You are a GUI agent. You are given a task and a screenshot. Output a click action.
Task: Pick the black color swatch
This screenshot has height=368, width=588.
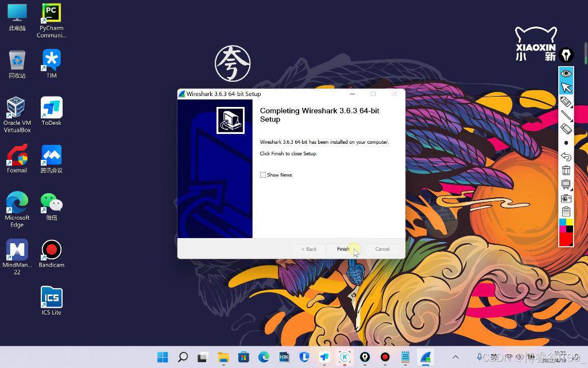pos(569,229)
